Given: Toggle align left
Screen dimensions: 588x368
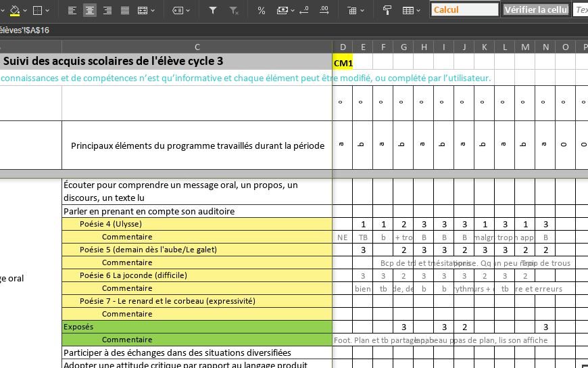Looking at the screenshot, I should (x=72, y=11).
